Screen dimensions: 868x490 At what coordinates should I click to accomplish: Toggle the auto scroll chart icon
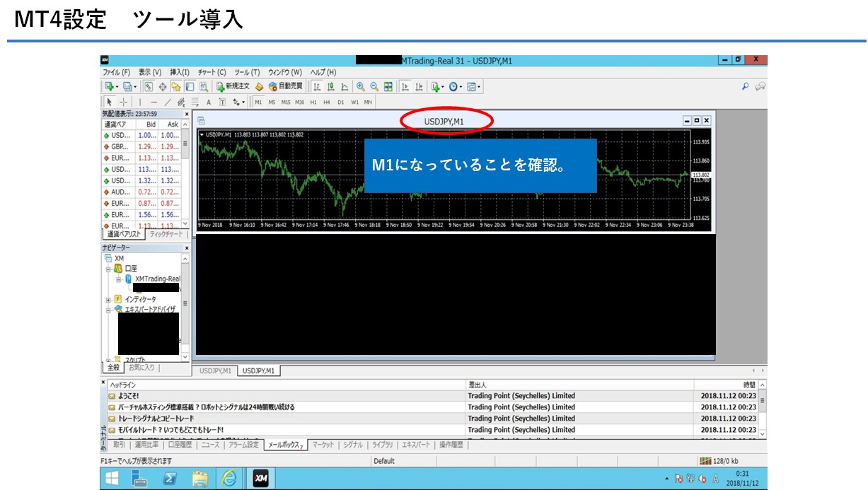click(405, 87)
